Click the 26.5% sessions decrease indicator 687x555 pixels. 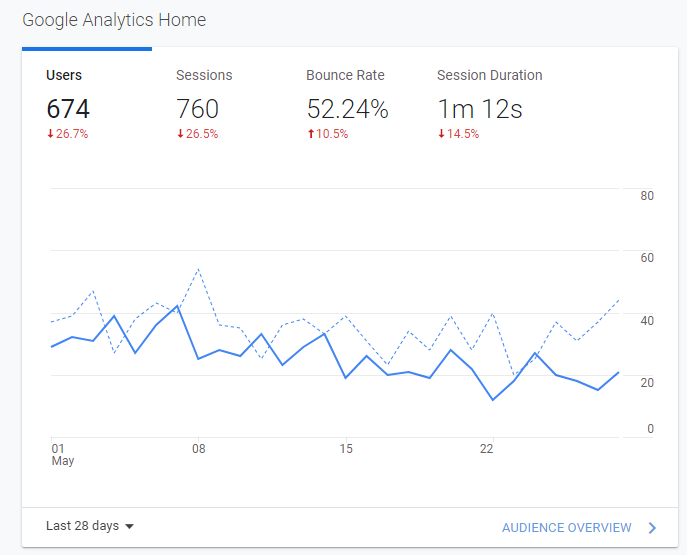(198, 134)
